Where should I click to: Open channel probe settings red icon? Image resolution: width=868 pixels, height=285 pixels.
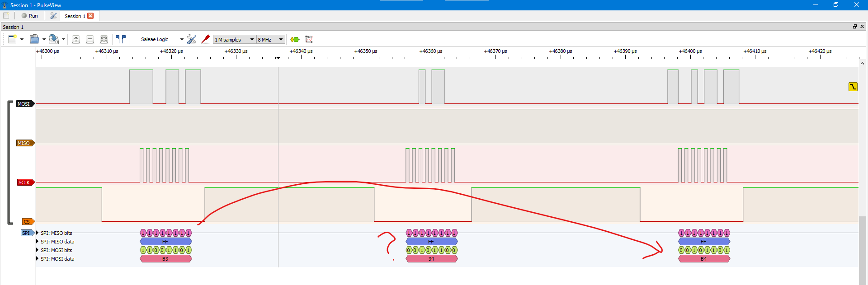[x=206, y=39]
